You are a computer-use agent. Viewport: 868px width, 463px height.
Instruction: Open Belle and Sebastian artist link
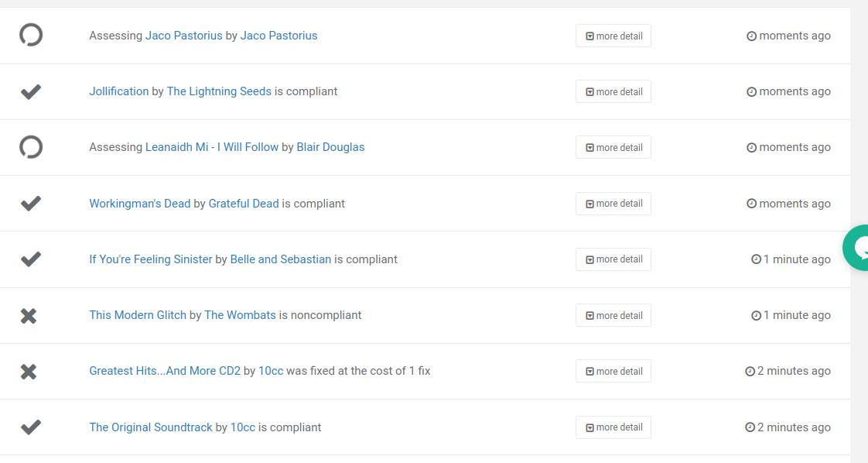coord(281,259)
